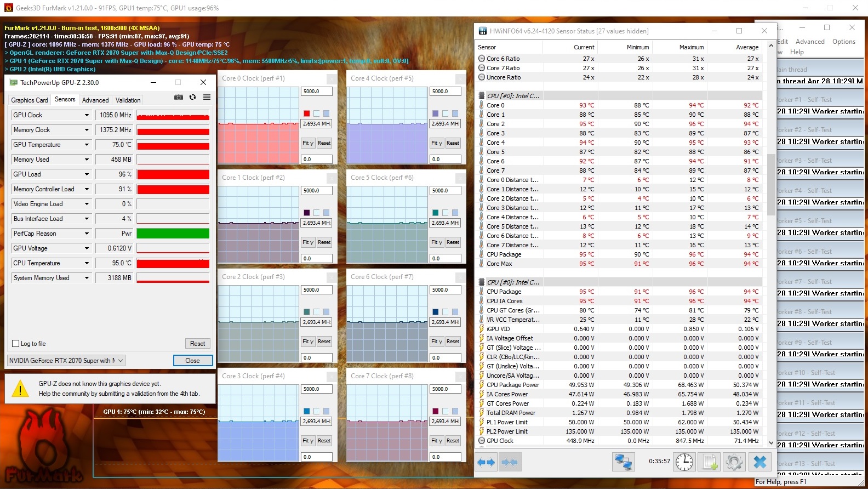Close the Core 7 Clock graph window
Viewport: 868px width, 489px height.
tap(461, 377)
